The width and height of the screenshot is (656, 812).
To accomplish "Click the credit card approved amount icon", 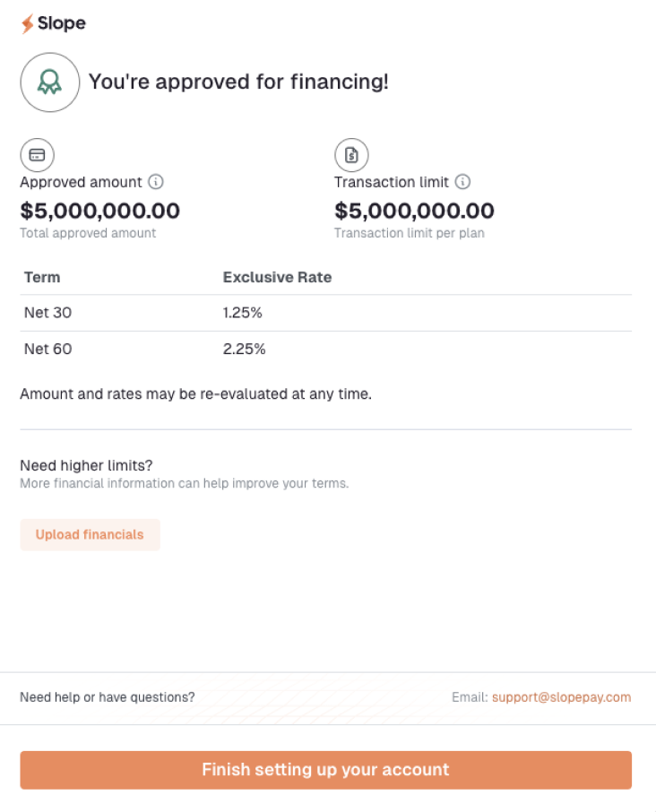I will (37, 155).
